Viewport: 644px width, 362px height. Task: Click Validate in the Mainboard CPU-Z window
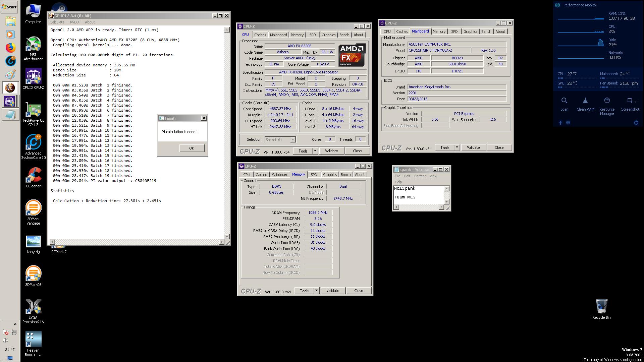pos(473,147)
